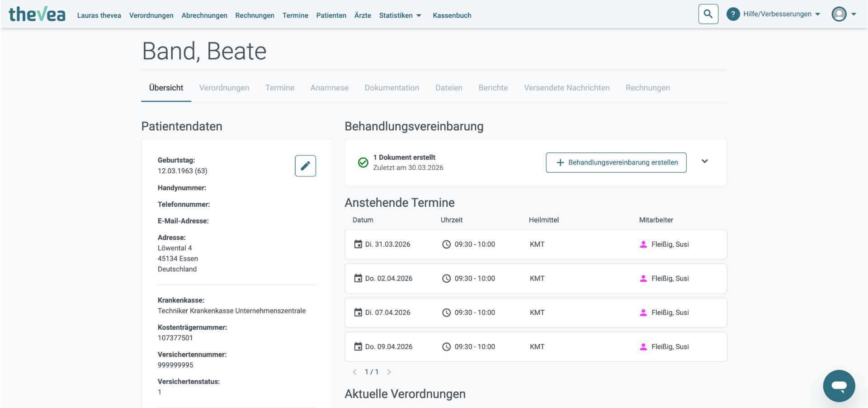Image resolution: width=868 pixels, height=408 pixels.
Task: Go to next appointments page arrow
Action: click(389, 372)
